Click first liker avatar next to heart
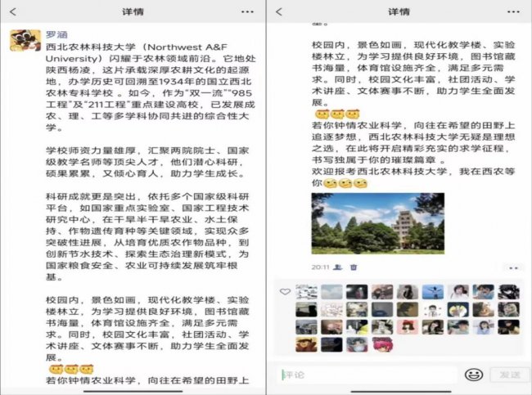 point(306,292)
